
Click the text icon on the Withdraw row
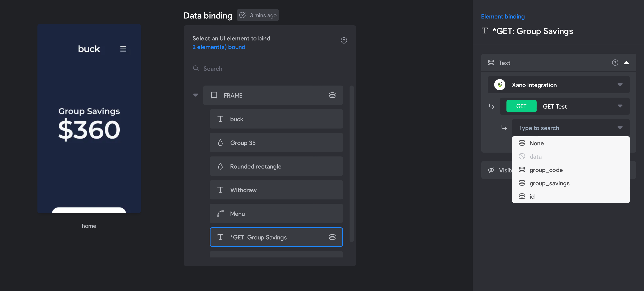(x=220, y=190)
